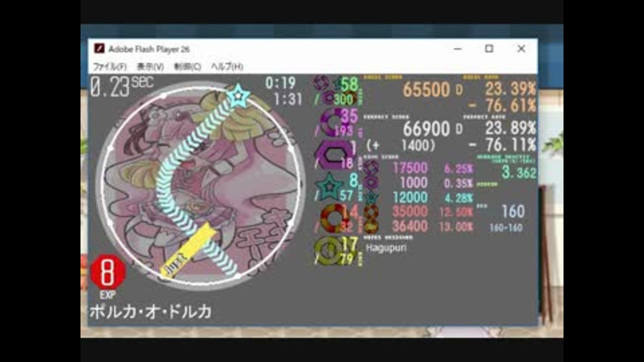Click the 6.25% percentage value
644x362 pixels.
click(458, 169)
